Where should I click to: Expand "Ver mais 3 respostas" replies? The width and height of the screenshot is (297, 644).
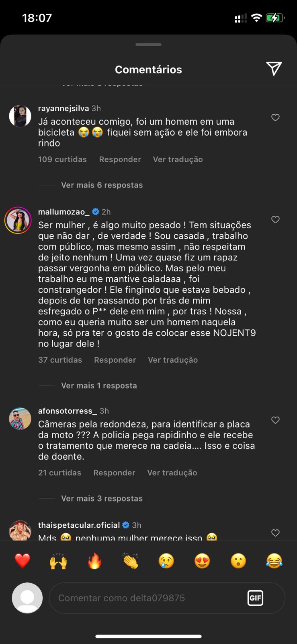[102, 498]
